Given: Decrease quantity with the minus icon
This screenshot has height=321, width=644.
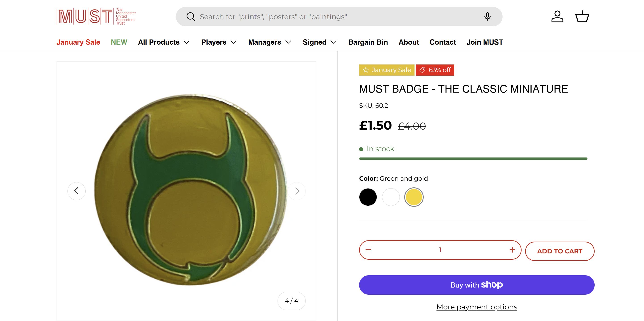Looking at the screenshot, I should click(x=368, y=250).
